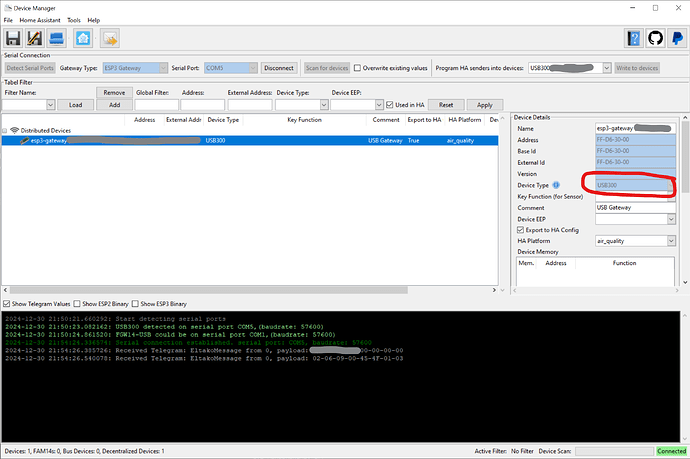Click the Key Function column header

coord(305,120)
